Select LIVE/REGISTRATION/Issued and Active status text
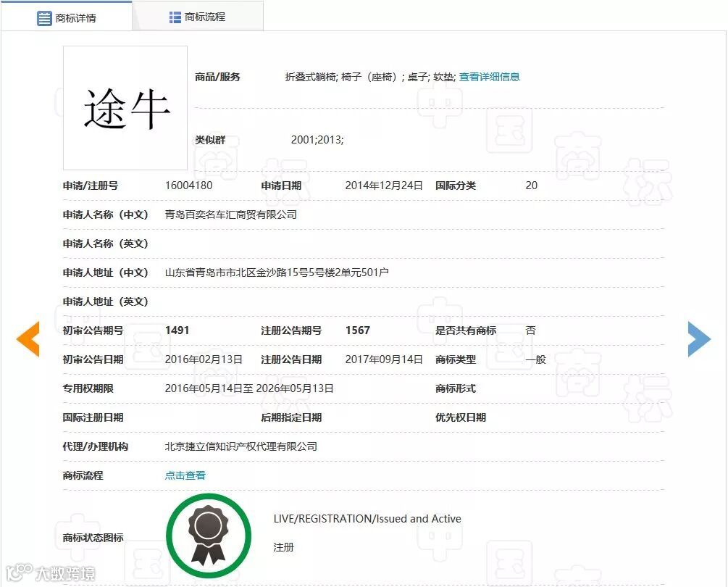The image size is (728, 587). click(x=367, y=519)
